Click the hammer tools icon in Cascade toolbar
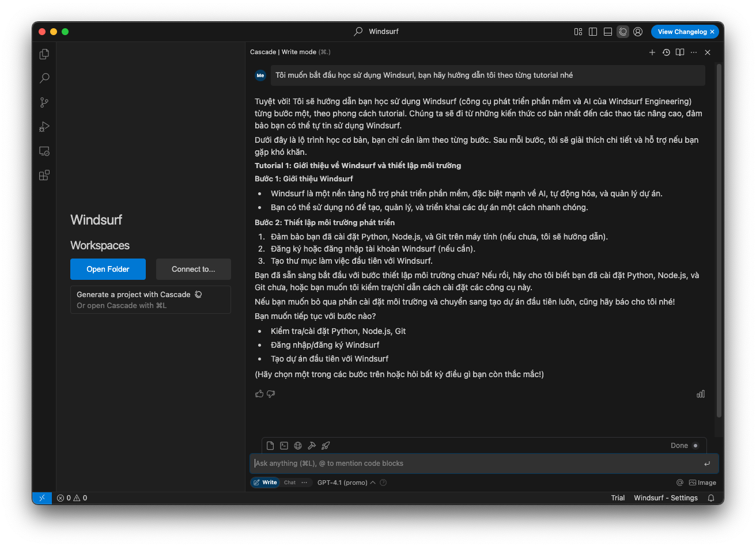This screenshot has height=547, width=756. coord(312,446)
